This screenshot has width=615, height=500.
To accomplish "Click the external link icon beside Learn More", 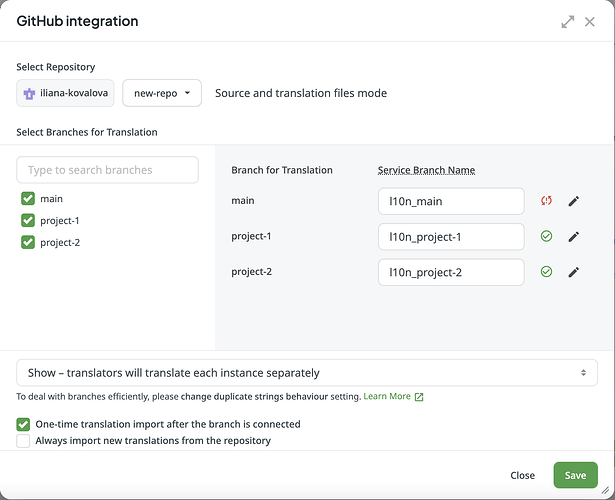I will (x=419, y=397).
